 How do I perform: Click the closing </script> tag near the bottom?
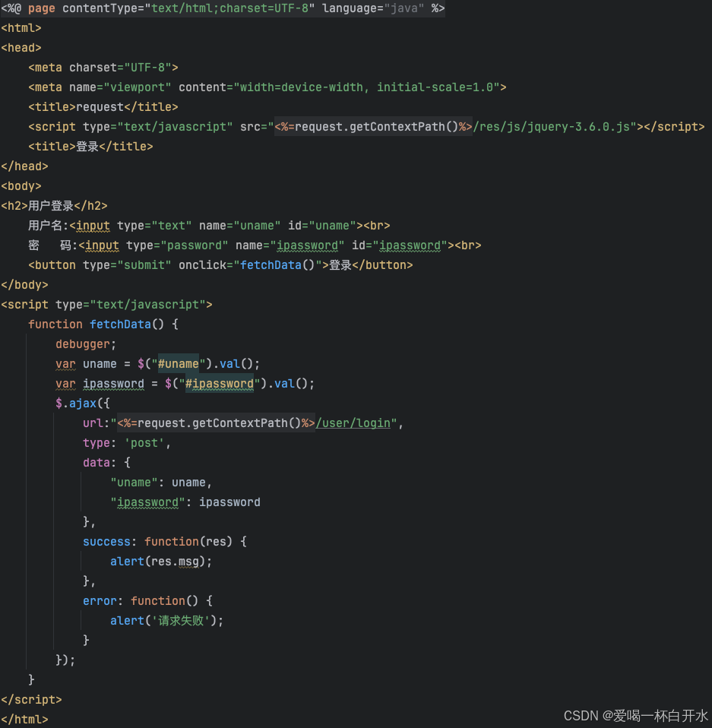pyautogui.click(x=31, y=699)
